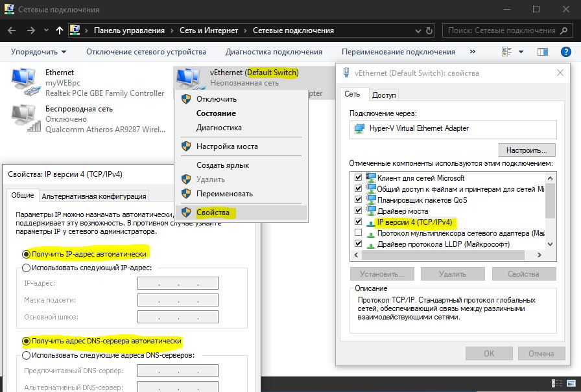Select the Ethernet adapter icon
The width and height of the screenshot is (581, 392).
[x=25, y=82]
